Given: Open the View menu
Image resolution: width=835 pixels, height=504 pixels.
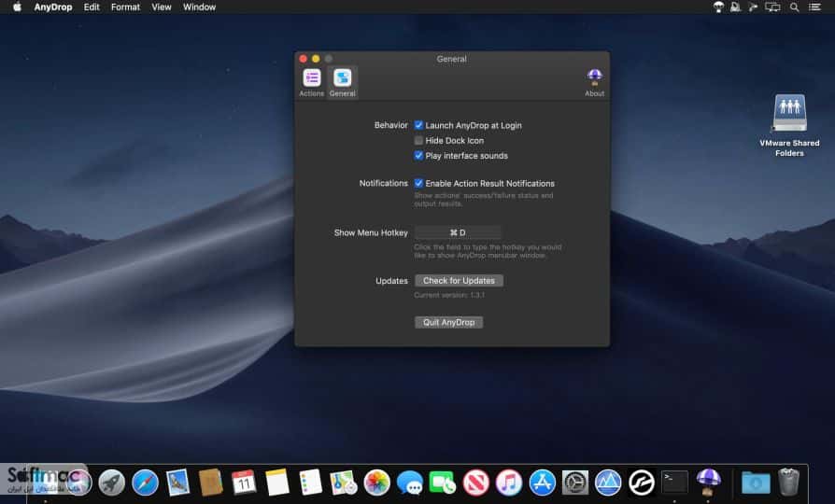Looking at the screenshot, I should (x=162, y=7).
